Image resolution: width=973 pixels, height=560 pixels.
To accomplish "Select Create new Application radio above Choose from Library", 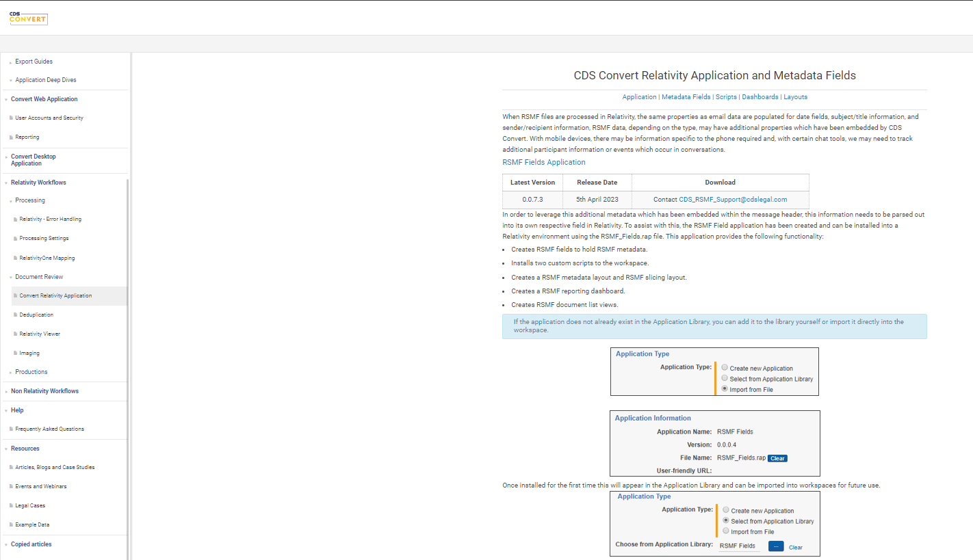I will point(726,510).
